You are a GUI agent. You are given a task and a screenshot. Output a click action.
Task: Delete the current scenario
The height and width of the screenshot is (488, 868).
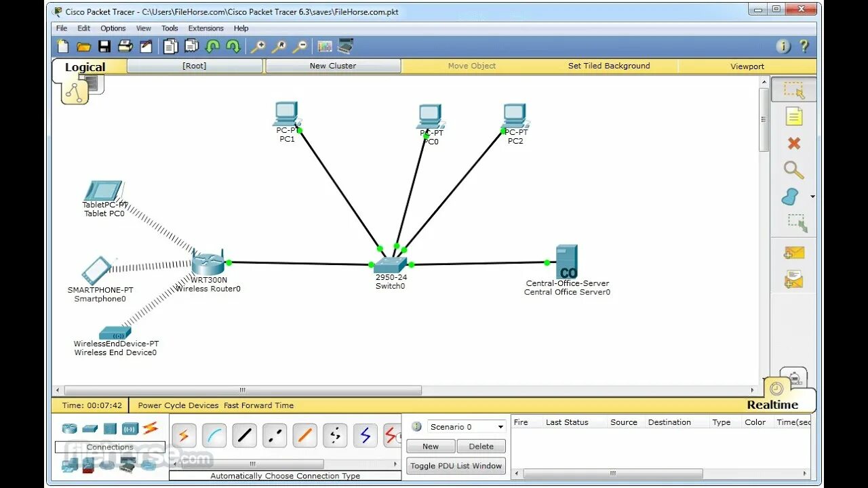point(481,447)
